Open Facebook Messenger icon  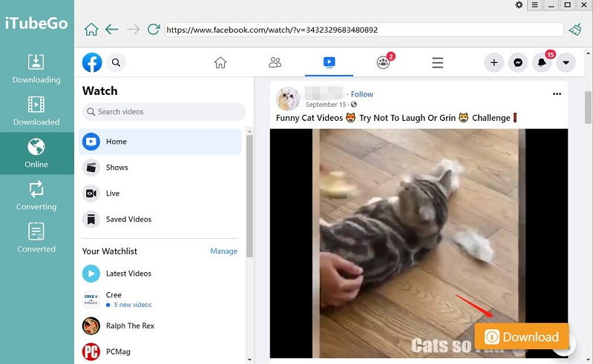(518, 63)
